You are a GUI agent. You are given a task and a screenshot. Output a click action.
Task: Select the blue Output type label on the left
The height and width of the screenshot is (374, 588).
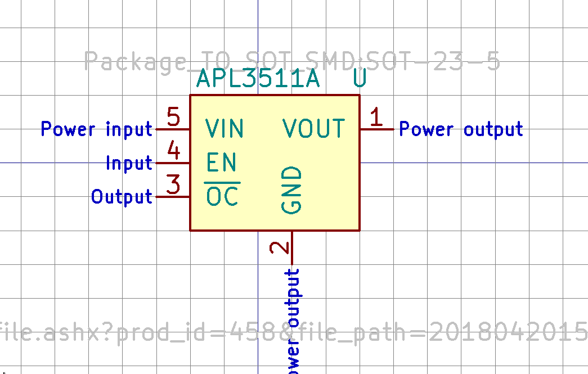coord(122,197)
